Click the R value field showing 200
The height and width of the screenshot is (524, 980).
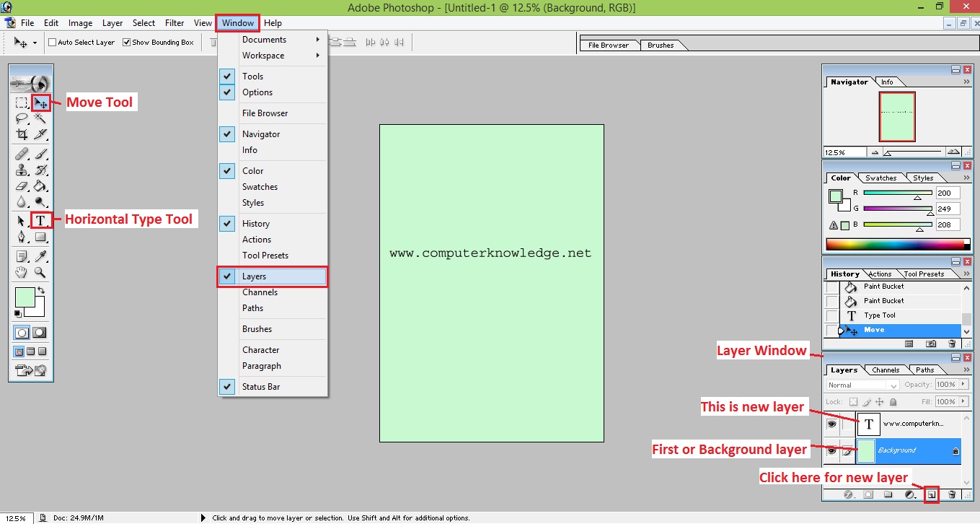pos(947,193)
